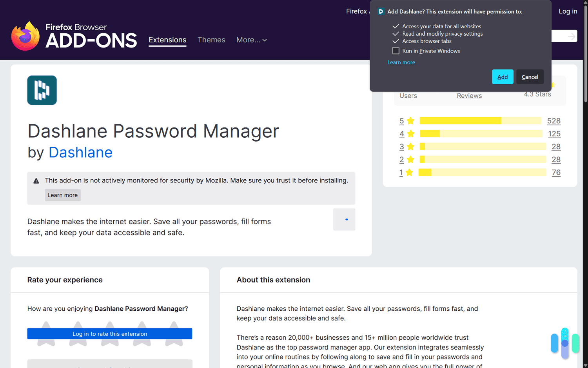Expand the More... dropdown menu
The width and height of the screenshot is (588, 368).
coord(251,40)
